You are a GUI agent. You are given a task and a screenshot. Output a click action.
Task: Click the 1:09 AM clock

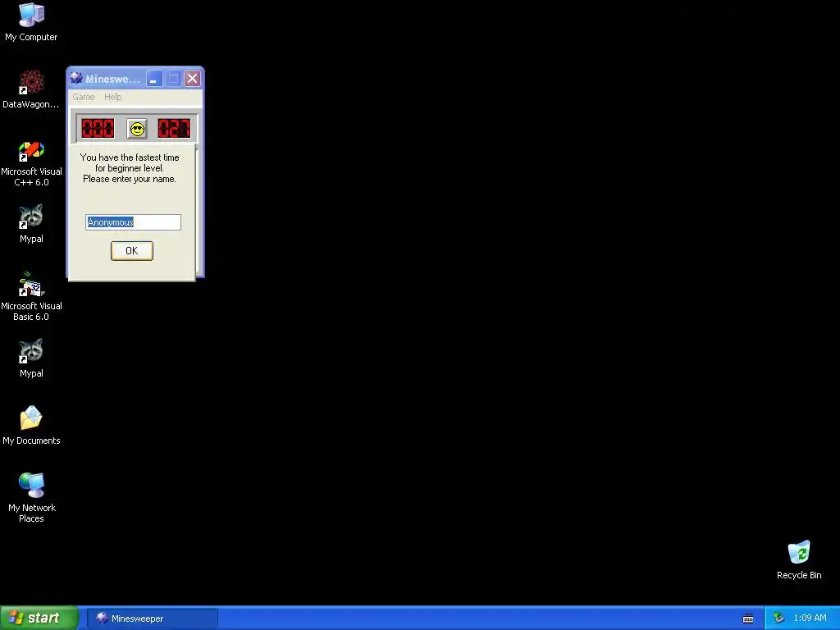click(x=810, y=619)
